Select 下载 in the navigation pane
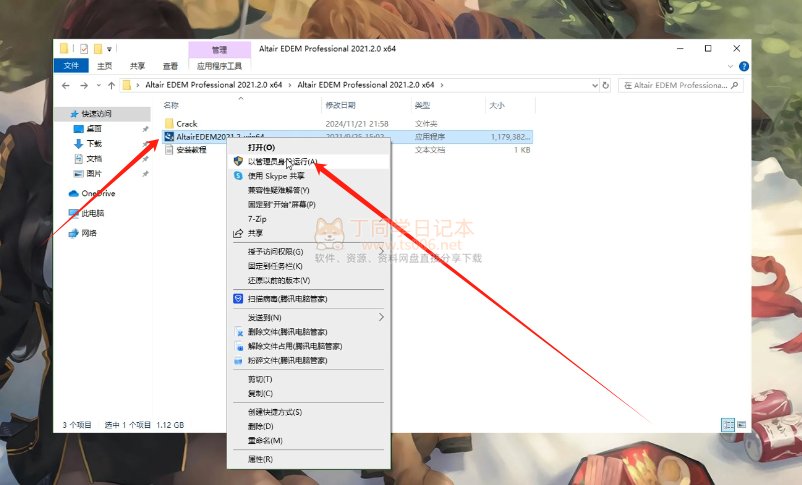Screen dimensions: 802x485 pos(94,144)
